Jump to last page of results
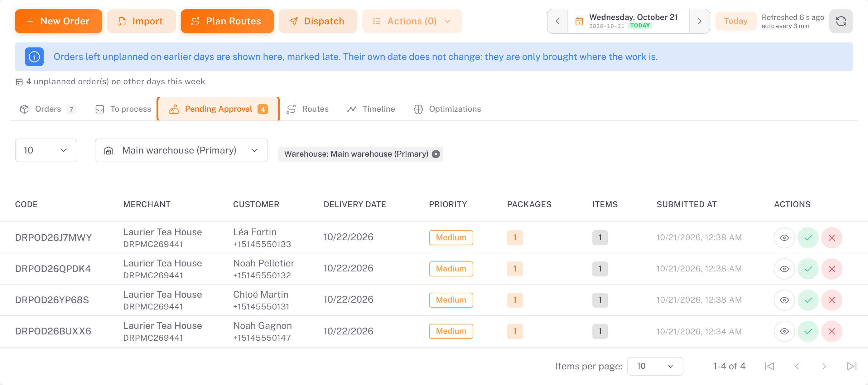 [x=851, y=366]
